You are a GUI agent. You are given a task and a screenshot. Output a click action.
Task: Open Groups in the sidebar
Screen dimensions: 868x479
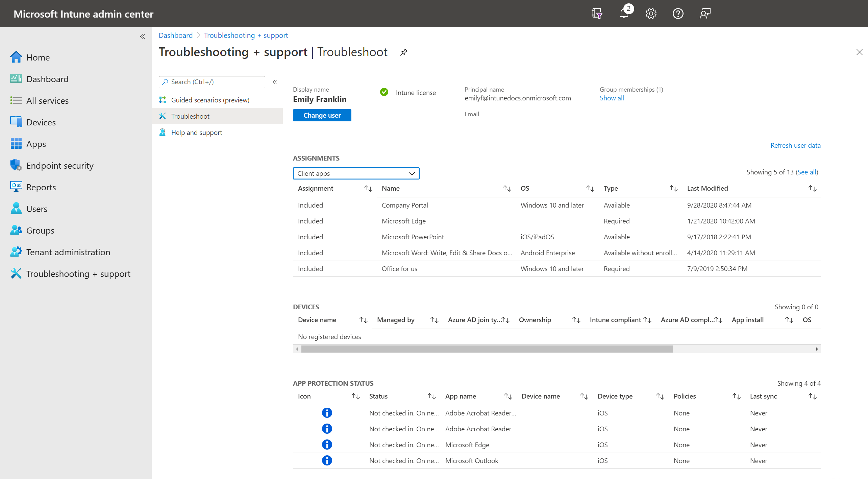tap(40, 231)
